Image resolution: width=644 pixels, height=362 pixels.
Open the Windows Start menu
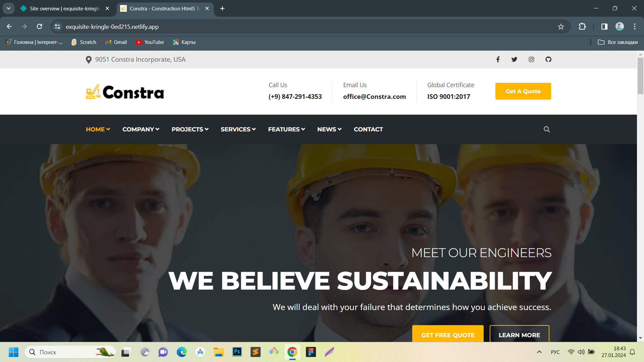point(13,352)
